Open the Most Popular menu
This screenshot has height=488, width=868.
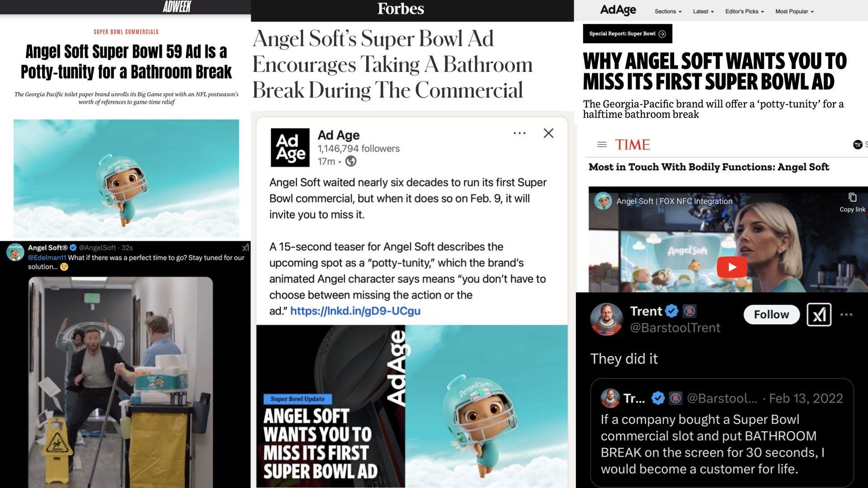point(794,11)
